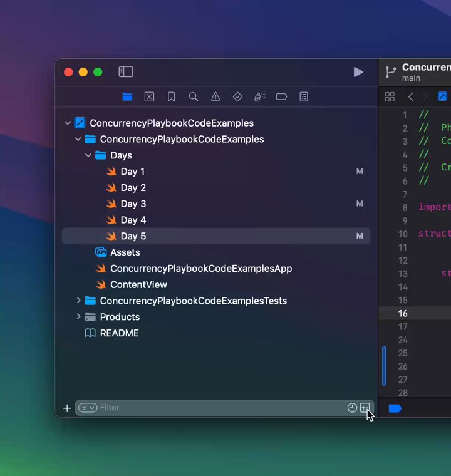Open the Debug navigator spray tab

pyautogui.click(x=260, y=97)
